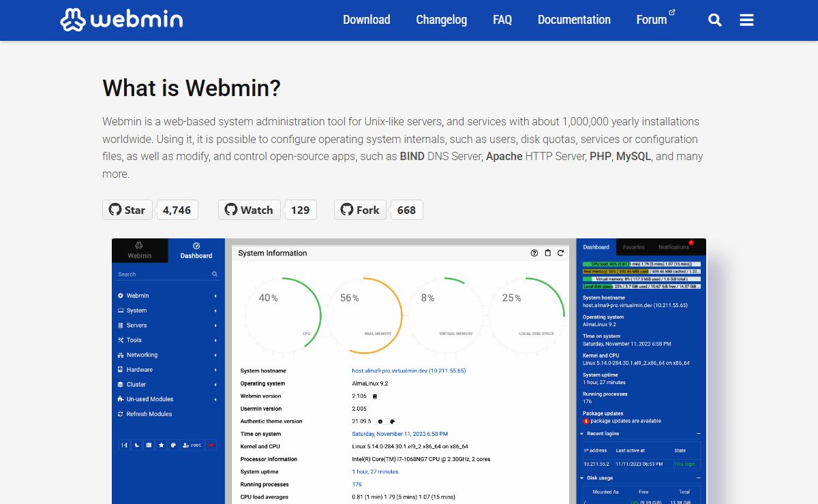Click the GitHub Watch button

pyautogui.click(x=249, y=210)
